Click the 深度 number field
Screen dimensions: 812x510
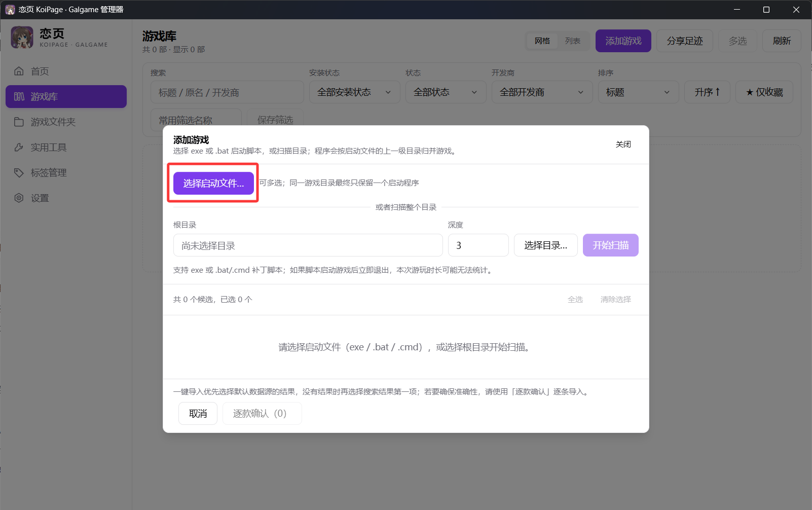[x=478, y=245]
